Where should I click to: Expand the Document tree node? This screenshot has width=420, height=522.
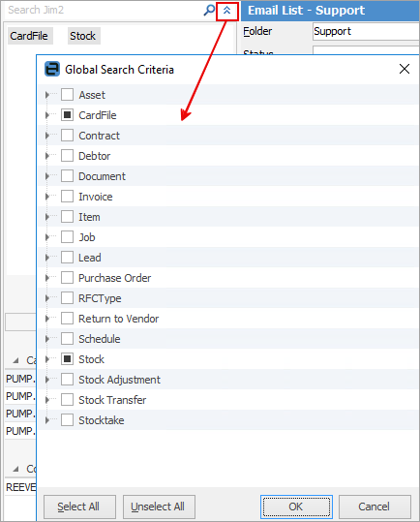coord(47,176)
